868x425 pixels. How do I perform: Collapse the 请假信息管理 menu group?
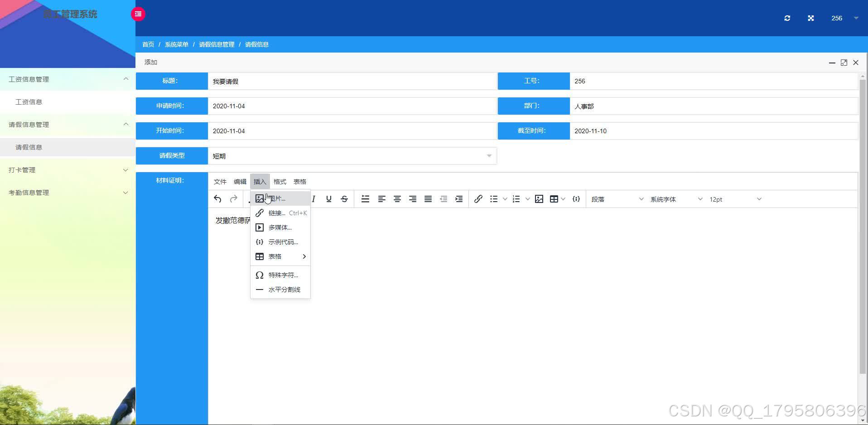pyautogui.click(x=68, y=125)
